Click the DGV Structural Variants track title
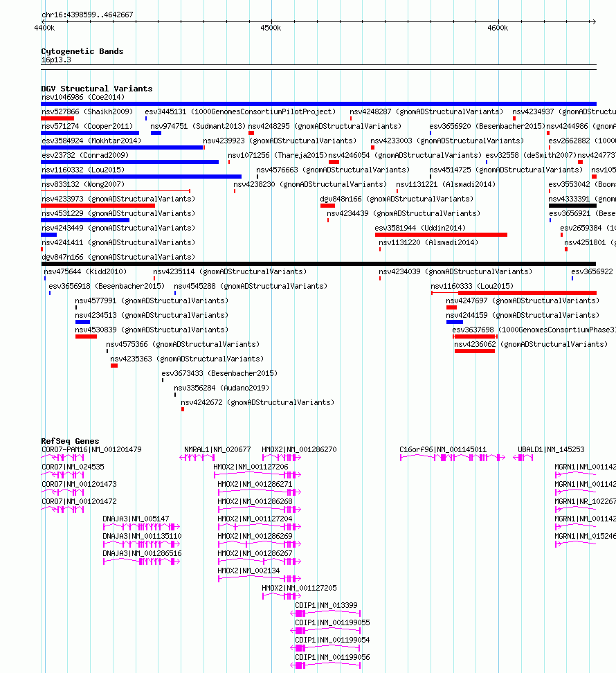Image resolution: width=616 pixels, height=673 pixels. coord(97,89)
